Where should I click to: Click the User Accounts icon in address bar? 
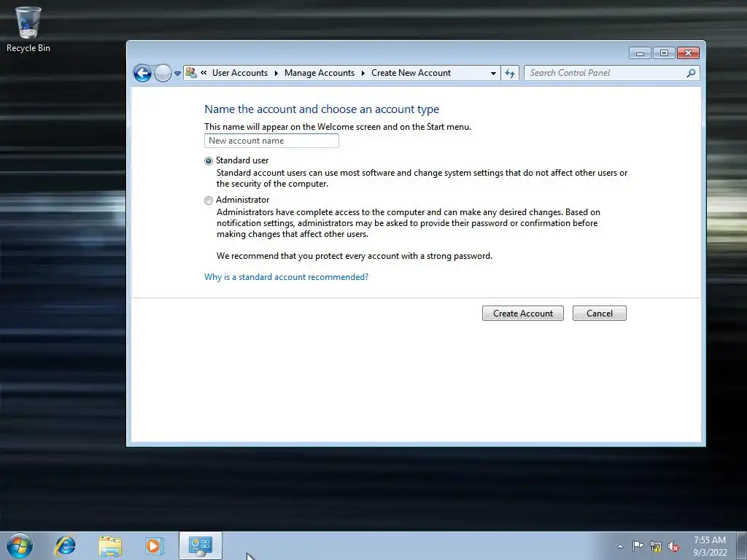coord(191,72)
